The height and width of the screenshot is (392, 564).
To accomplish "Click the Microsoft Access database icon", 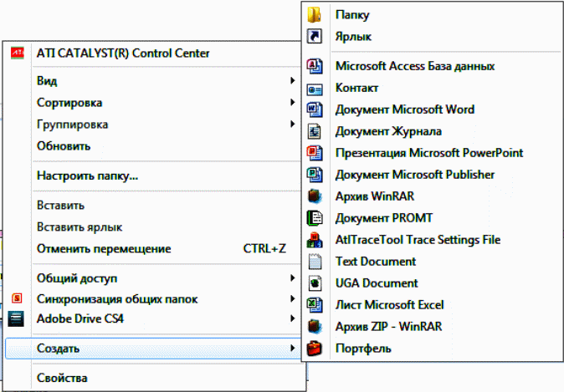I will [x=315, y=66].
